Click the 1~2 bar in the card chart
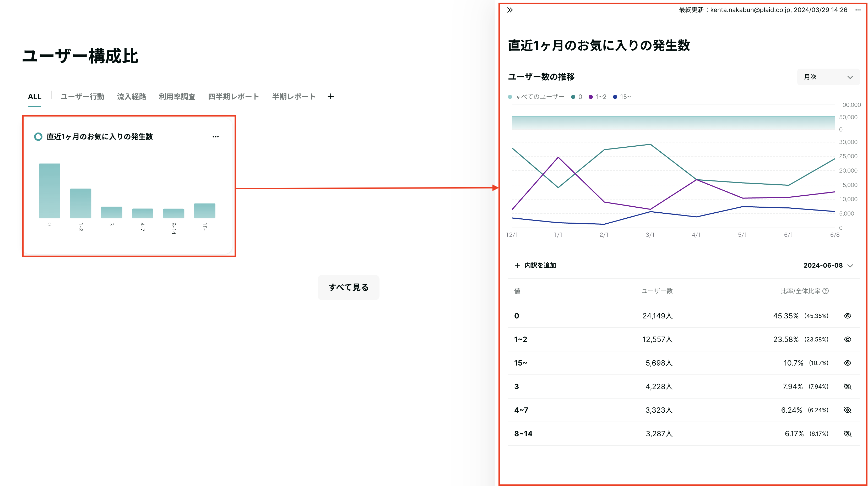 coord(80,203)
